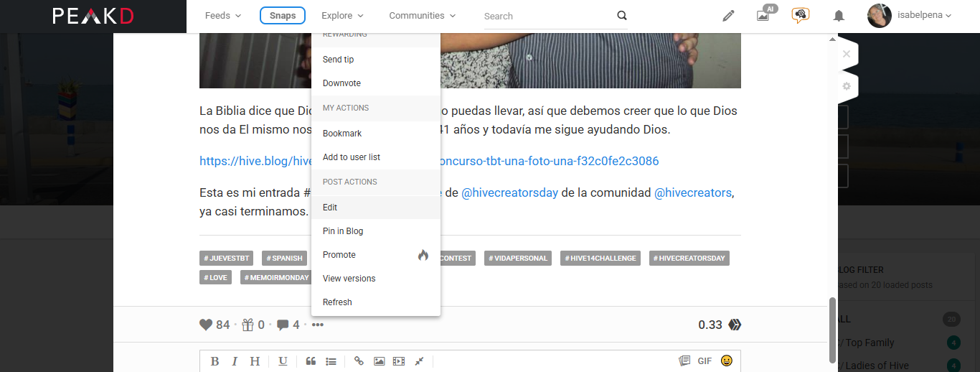Click the pencil compose post icon

click(728, 16)
